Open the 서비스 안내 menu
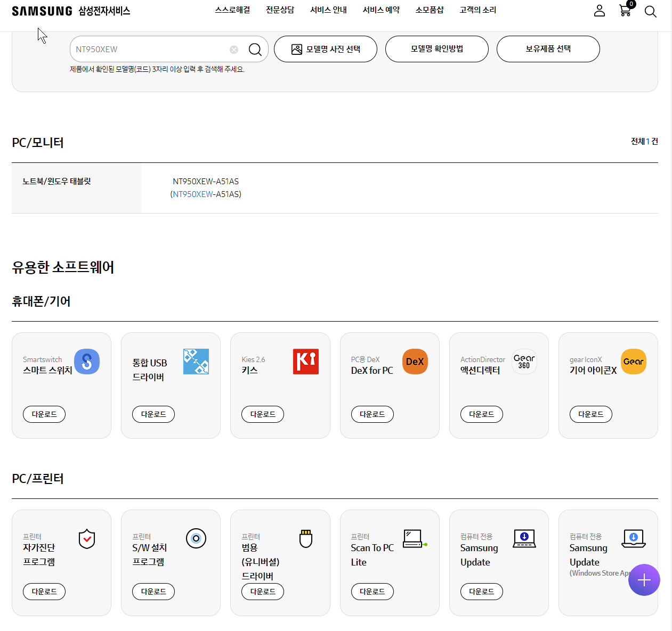The width and height of the screenshot is (672, 631). 329,10
